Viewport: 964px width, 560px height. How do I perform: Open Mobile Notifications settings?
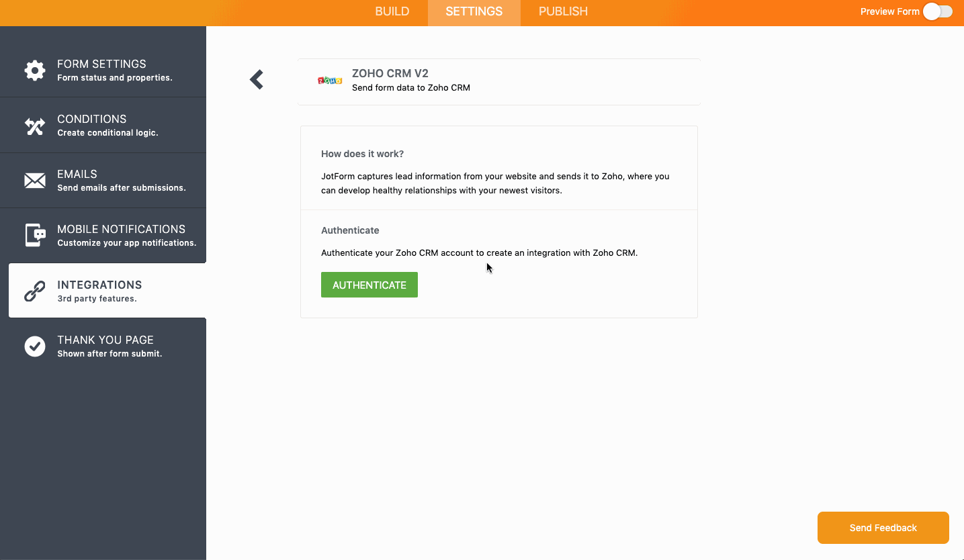(103, 235)
